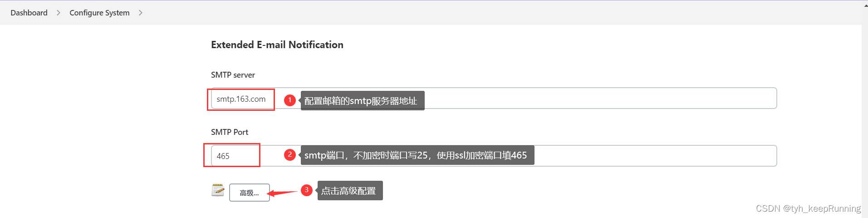Click the red numbered circle 3
The height and width of the screenshot is (218, 868).
pyautogui.click(x=307, y=190)
